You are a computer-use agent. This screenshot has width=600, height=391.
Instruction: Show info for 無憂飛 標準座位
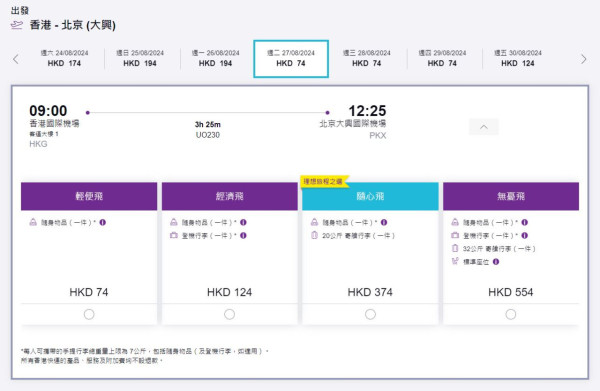point(496,262)
